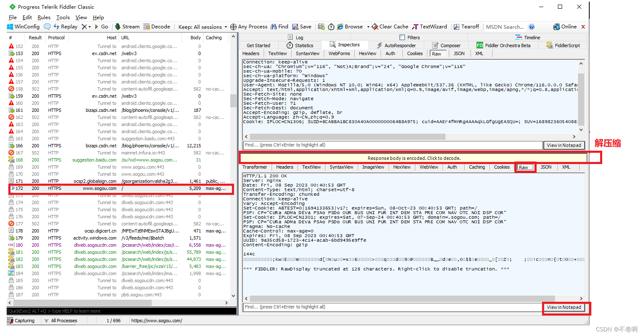Open the Rules menu

point(44,18)
